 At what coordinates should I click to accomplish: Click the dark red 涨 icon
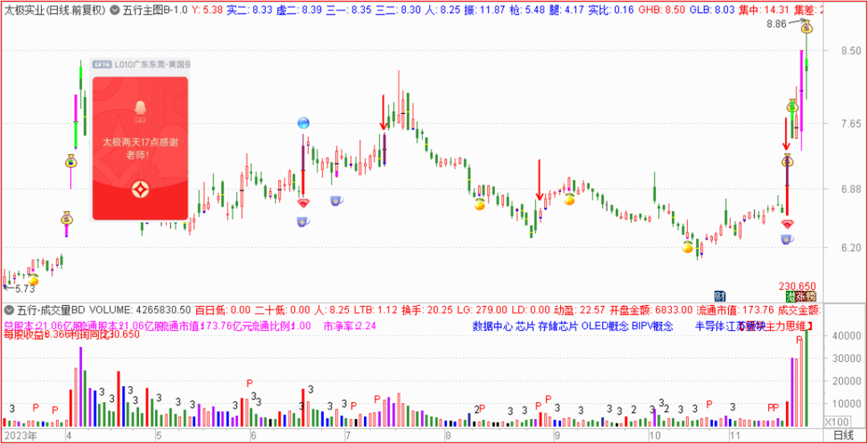[799, 296]
